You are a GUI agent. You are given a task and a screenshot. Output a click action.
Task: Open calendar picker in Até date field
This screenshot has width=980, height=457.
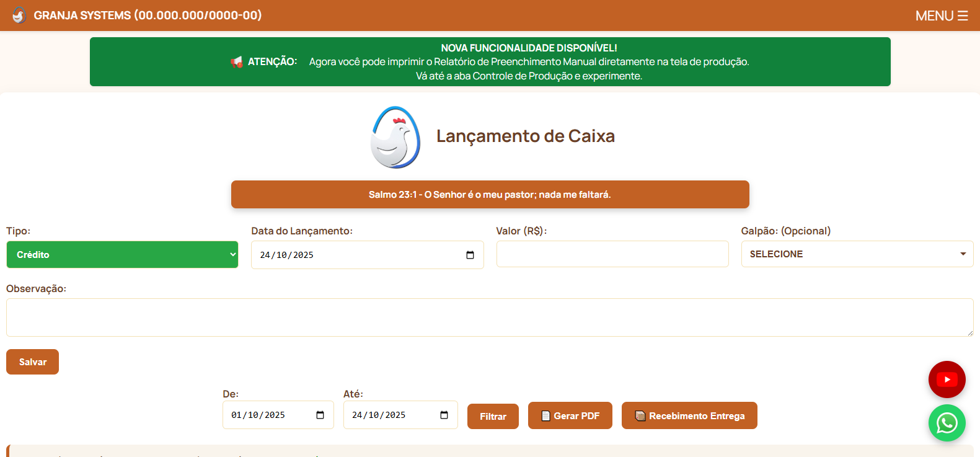click(x=444, y=415)
